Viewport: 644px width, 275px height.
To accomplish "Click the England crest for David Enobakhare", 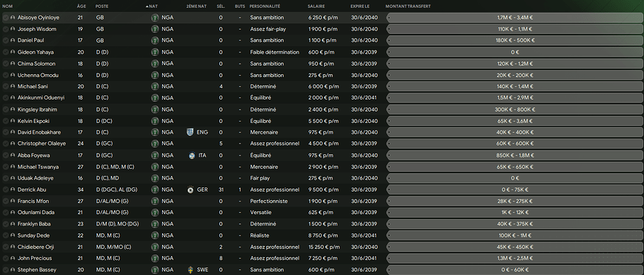I will 190,132.
